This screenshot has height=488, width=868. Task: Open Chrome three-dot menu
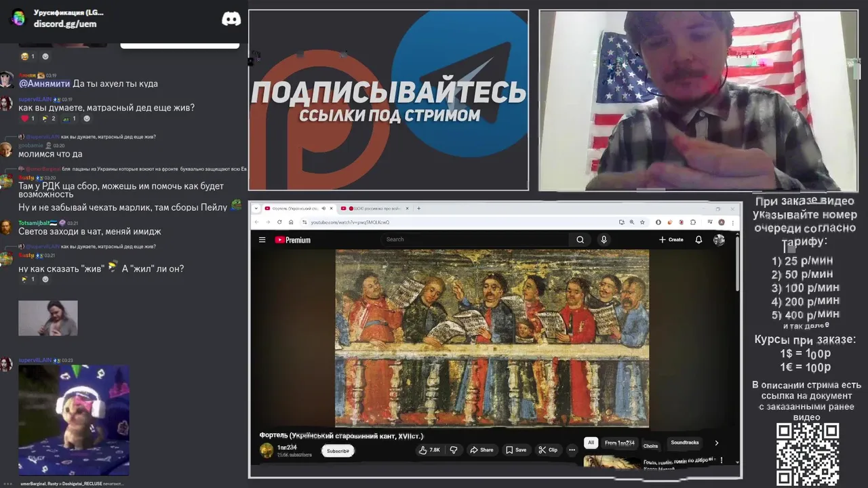coord(732,222)
